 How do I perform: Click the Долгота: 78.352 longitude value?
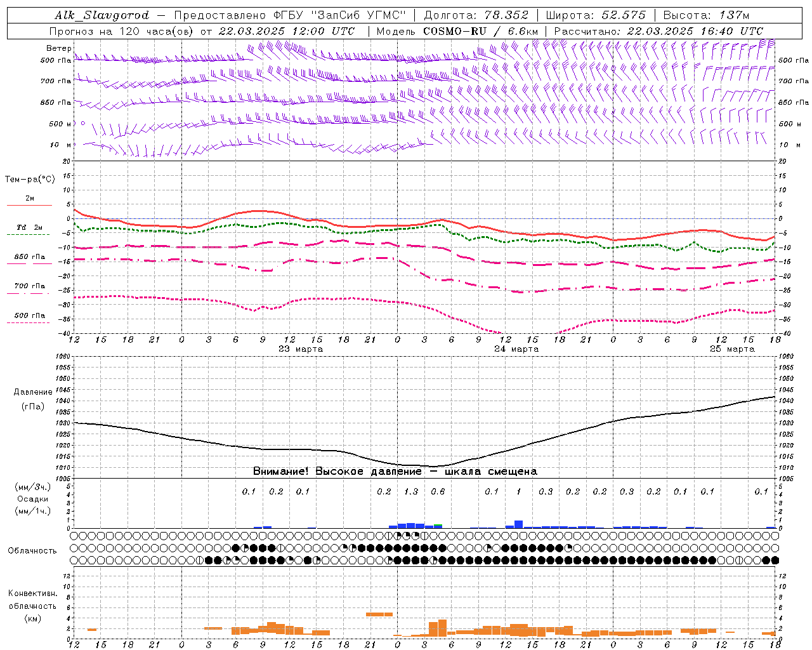tap(476, 15)
